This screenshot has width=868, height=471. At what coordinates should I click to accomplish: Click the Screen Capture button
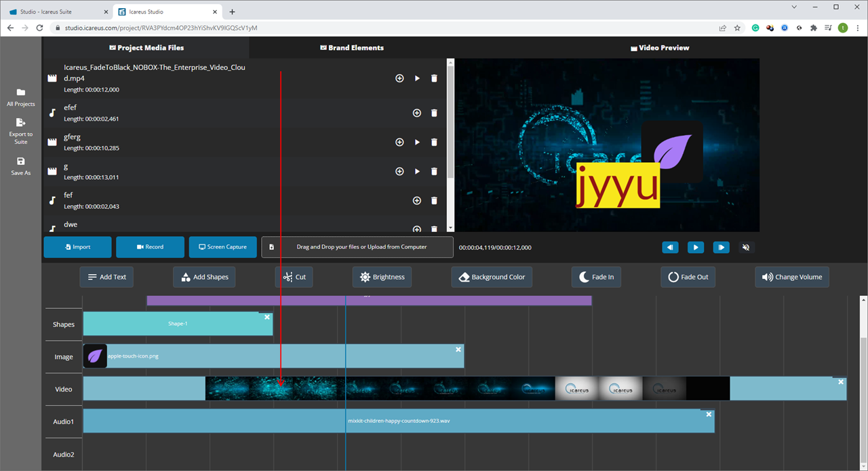coord(222,247)
